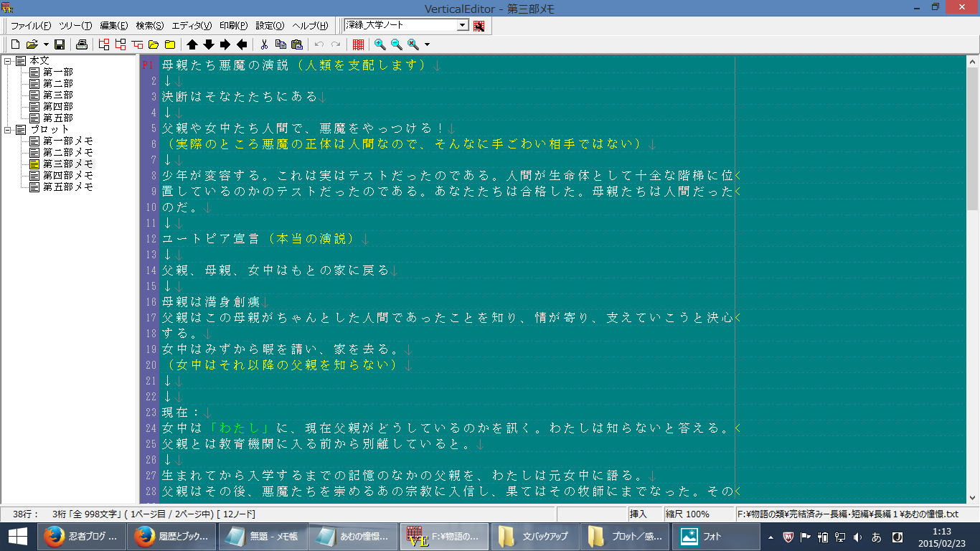Switch to 無題 - メモ帳 on the taskbar
This screenshot has width=980, height=551.
pyautogui.click(x=262, y=537)
